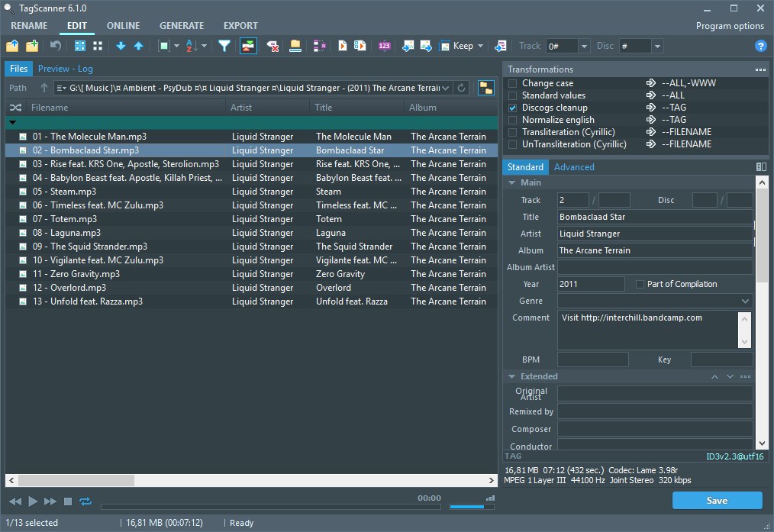This screenshot has width=774, height=532.
Task: Click the green square selection mode icon
Action: (164, 46)
